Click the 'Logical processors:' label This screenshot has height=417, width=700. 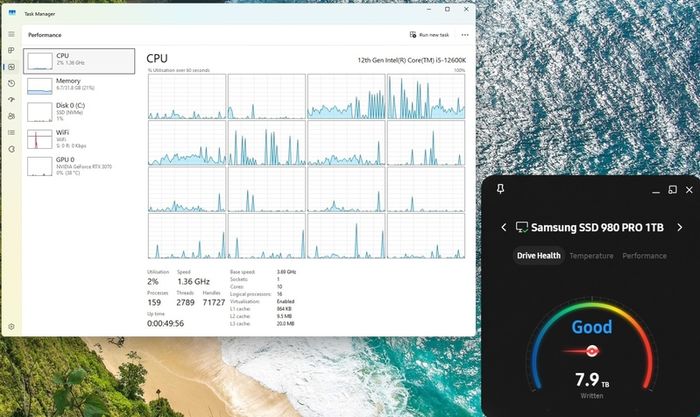[x=250, y=294]
